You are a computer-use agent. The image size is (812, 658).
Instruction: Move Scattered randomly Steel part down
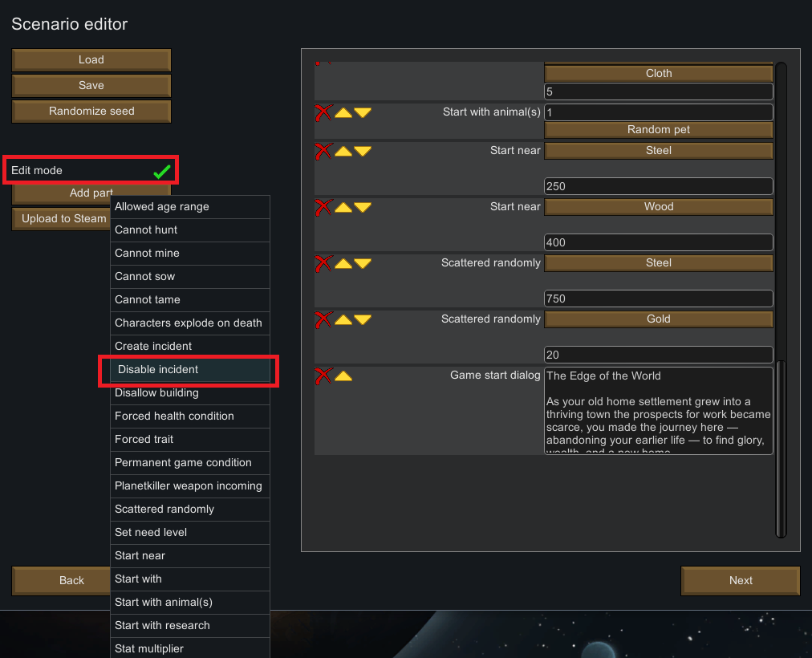pos(363,263)
